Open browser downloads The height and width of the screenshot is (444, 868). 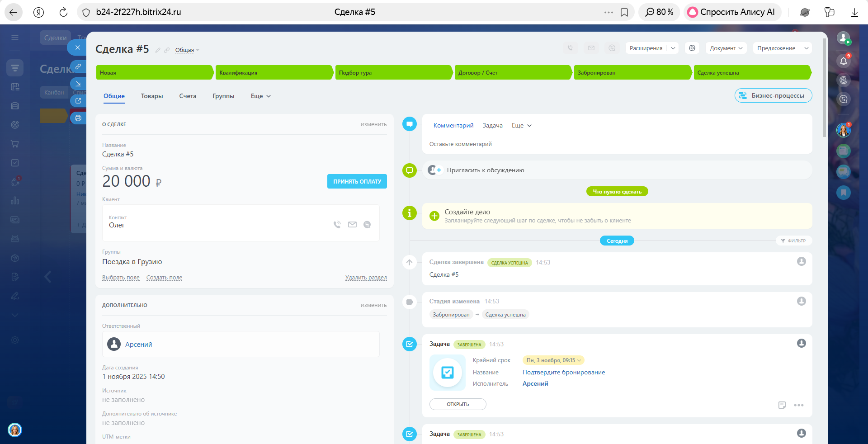pyautogui.click(x=854, y=12)
